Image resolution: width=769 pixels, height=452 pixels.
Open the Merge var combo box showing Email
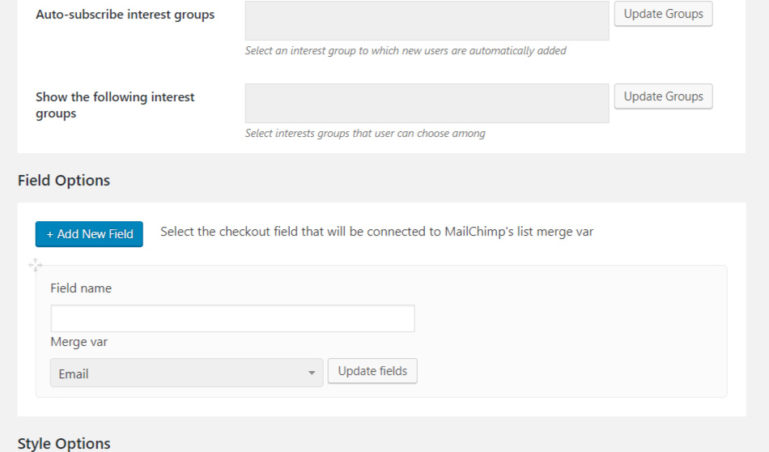186,373
